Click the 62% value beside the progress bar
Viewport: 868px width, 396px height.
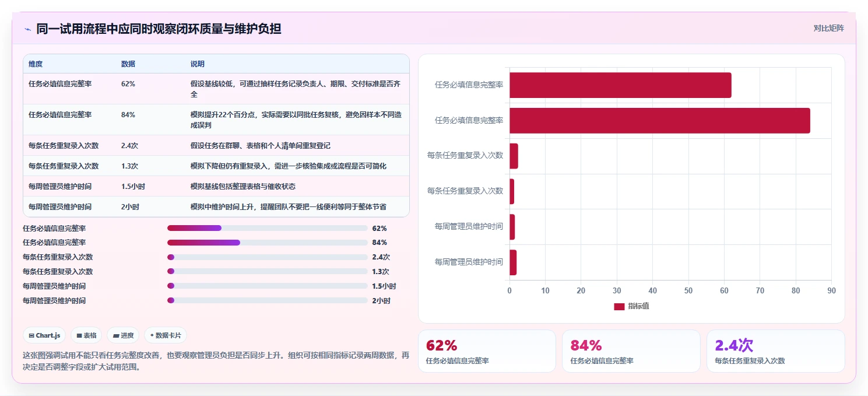tap(379, 229)
